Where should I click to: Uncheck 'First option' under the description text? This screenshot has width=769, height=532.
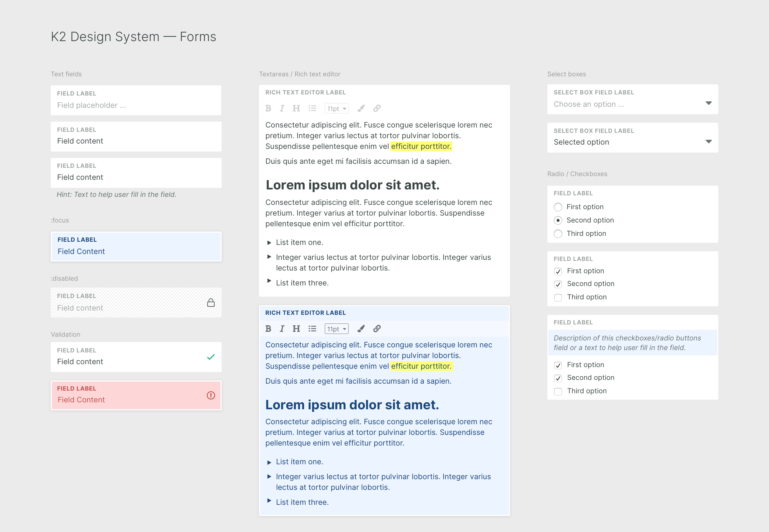558,365
